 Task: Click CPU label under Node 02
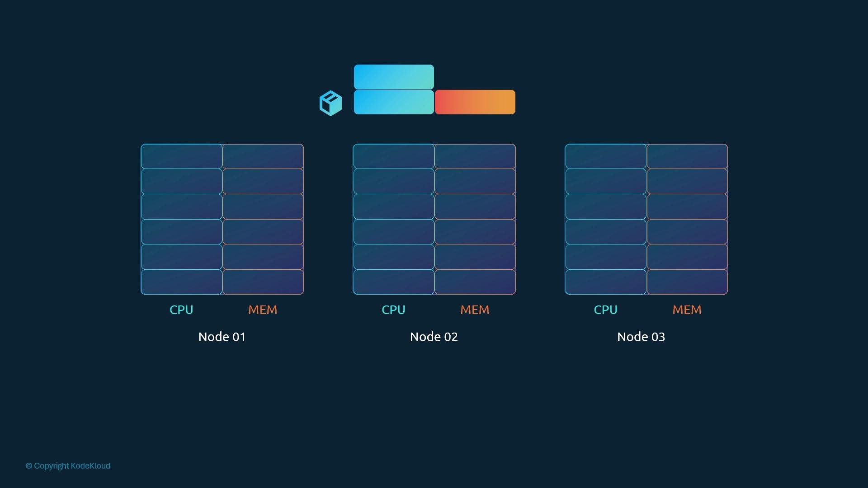point(393,310)
